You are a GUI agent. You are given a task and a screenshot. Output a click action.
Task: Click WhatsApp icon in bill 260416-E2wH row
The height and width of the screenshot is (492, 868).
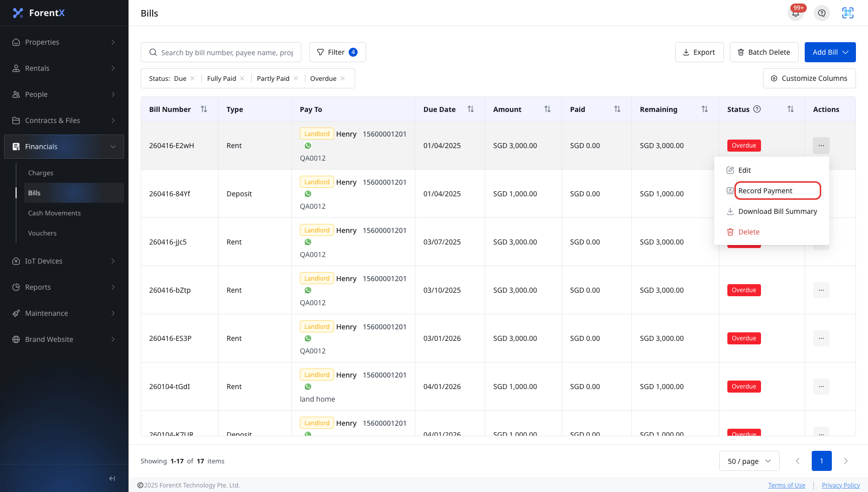(308, 146)
